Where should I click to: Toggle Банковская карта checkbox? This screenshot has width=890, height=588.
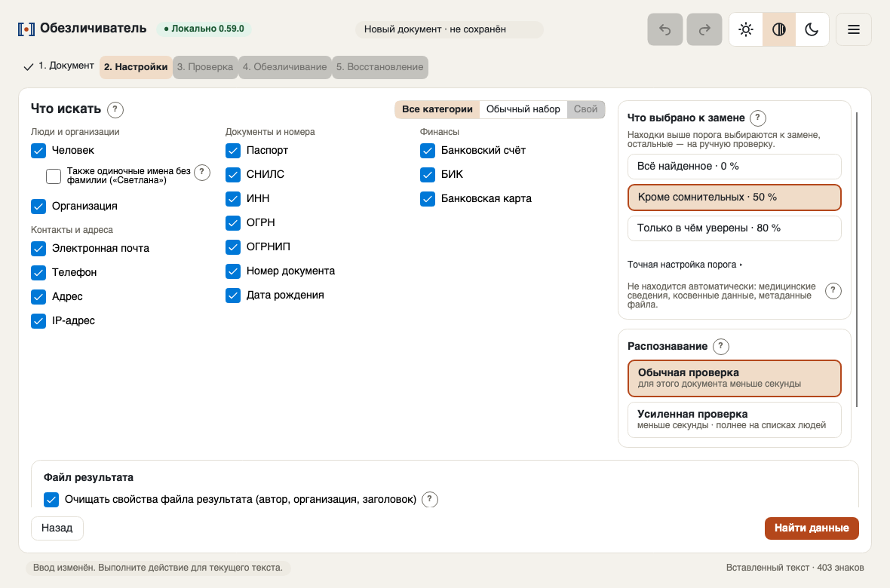pos(428,199)
